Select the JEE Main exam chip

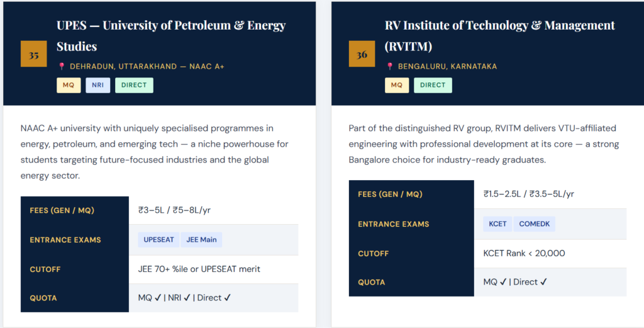(201, 240)
